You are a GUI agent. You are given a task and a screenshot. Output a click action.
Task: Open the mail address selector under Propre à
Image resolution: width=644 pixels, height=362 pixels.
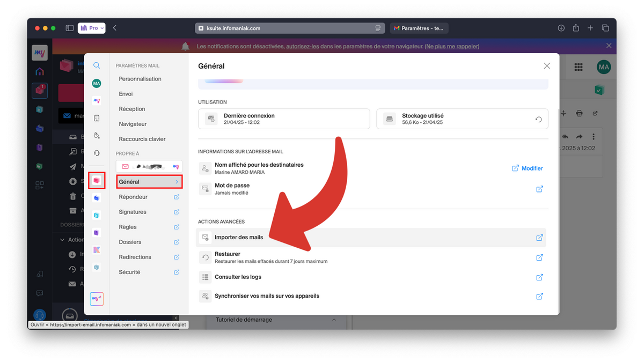149,167
